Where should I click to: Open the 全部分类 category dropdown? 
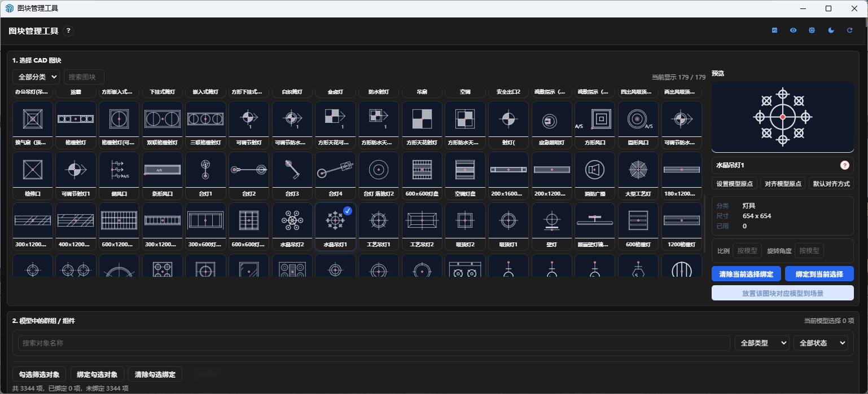point(36,77)
